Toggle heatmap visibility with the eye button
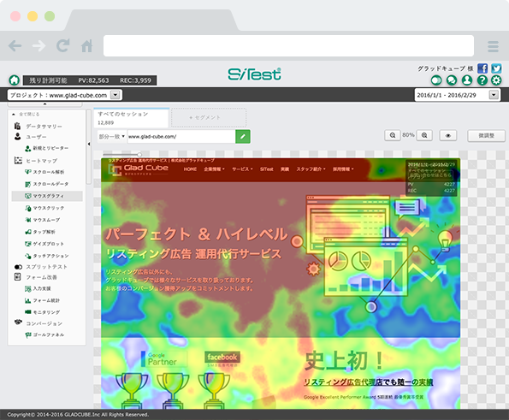Screen dimensions: 509x420 [x=448, y=135]
